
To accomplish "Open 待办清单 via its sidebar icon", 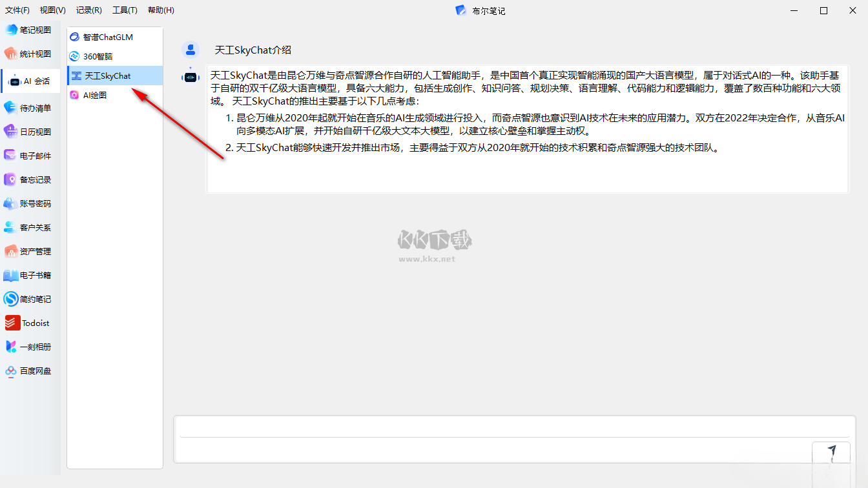I will [11, 108].
